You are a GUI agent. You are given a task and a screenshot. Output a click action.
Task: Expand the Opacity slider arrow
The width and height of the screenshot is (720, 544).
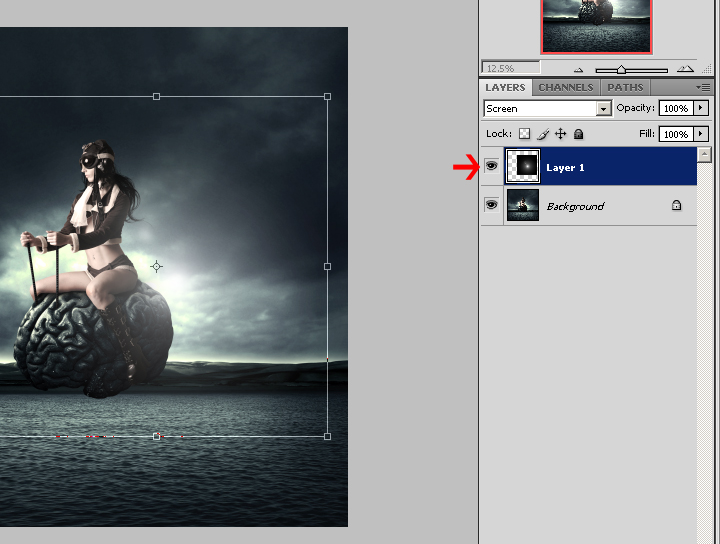701,108
